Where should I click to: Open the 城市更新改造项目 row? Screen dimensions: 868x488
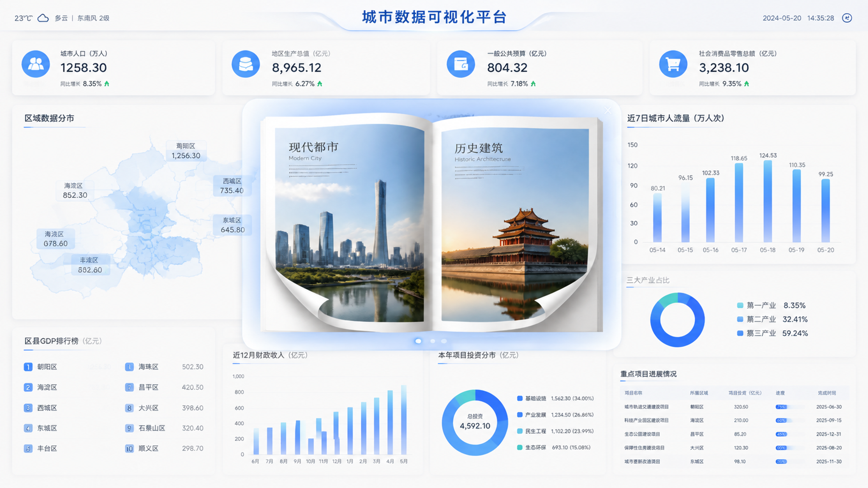point(734,461)
